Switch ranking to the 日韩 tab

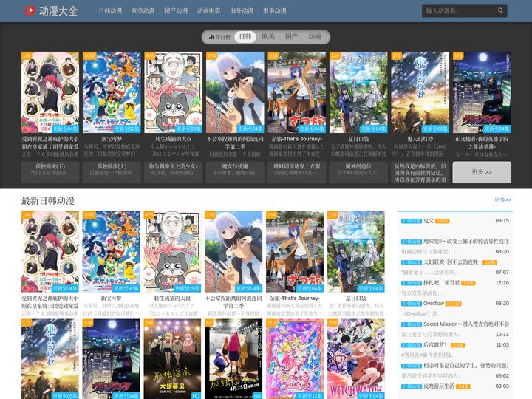[x=245, y=37]
